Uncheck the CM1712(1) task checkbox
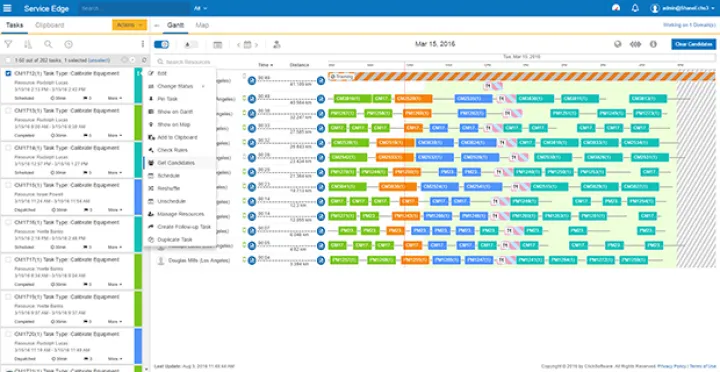 pyautogui.click(x=8, y=73)
